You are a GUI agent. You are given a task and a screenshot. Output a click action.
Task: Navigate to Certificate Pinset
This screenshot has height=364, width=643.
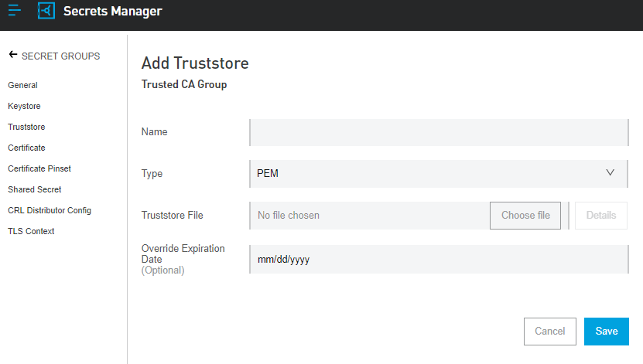(x=39, y=168)
